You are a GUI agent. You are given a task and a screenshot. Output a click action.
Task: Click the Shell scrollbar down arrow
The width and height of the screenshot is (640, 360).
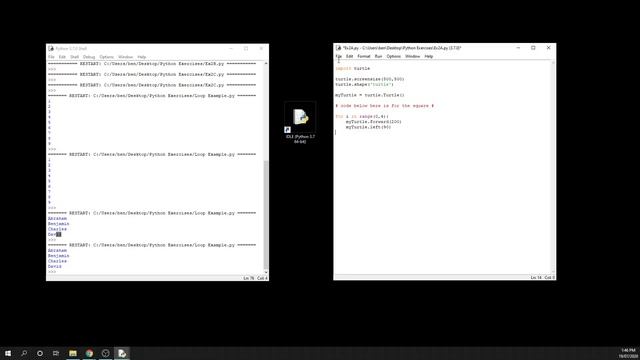point(266,272)
